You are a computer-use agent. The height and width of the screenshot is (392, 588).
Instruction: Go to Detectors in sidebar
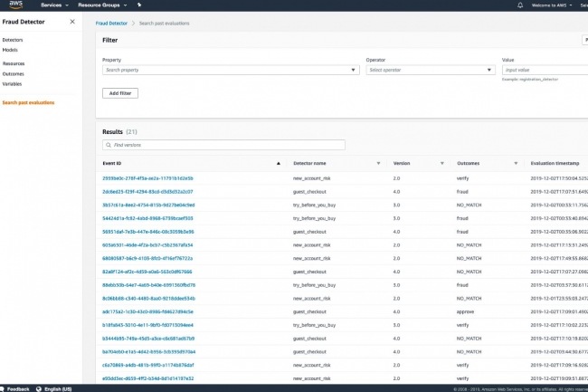[x=13, y=40]
